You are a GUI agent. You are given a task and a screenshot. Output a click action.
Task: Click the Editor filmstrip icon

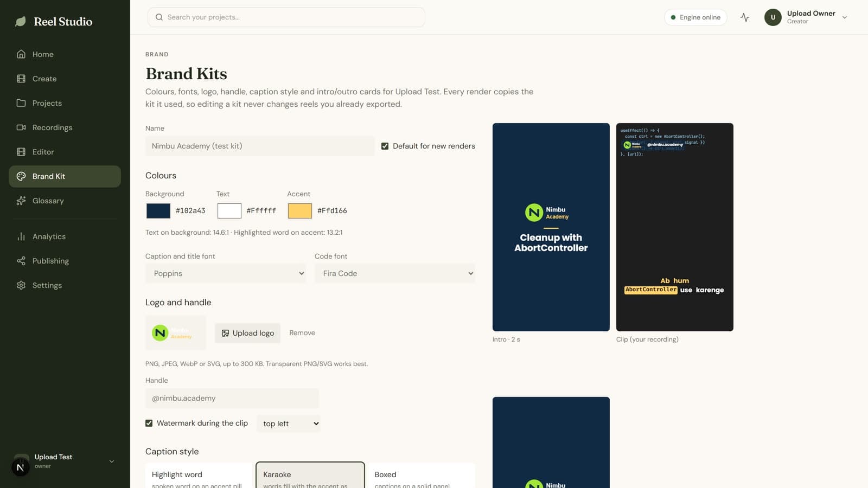[21, 152]
